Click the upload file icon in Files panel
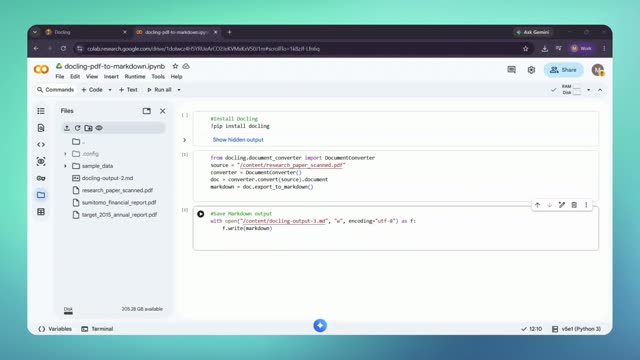 coord(67,128)
